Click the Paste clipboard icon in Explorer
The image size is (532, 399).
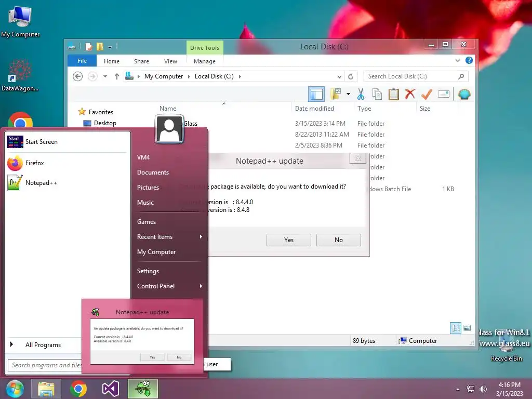pyautogui.click(x=394, y=94)
